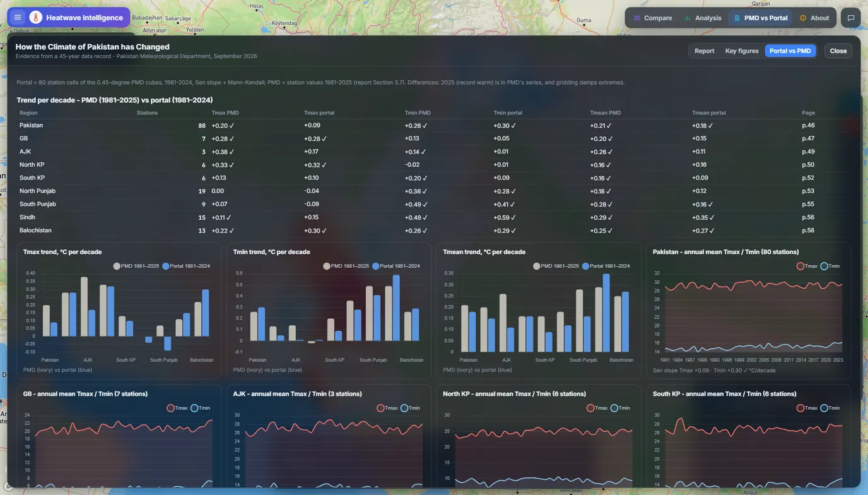
Task: Open the About page
Action: pyautogui.click(x=814, y=18)
